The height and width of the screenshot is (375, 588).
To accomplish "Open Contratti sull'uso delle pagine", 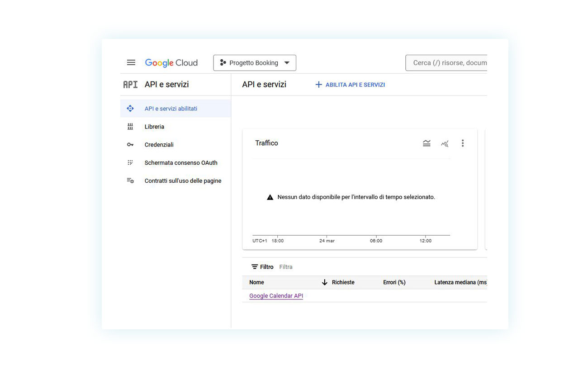I will pos(175,181).
